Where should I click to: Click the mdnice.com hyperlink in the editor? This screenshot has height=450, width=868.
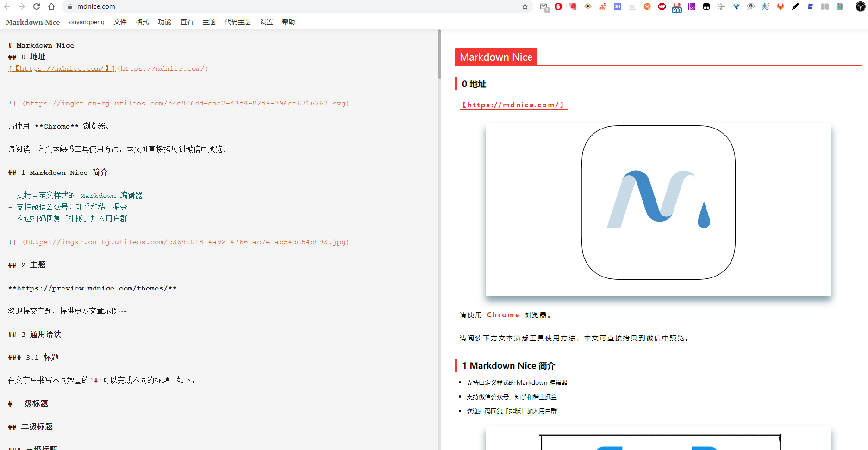(61, 68)
